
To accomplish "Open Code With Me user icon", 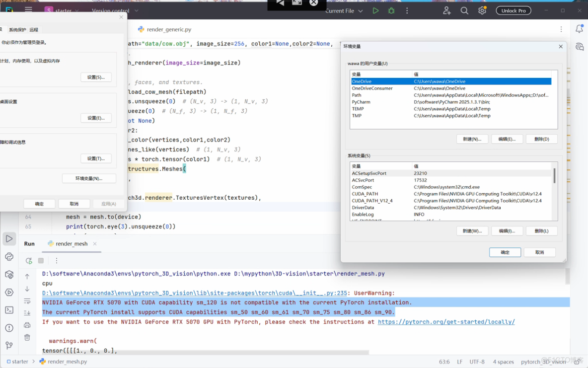I will pos(446,10).
